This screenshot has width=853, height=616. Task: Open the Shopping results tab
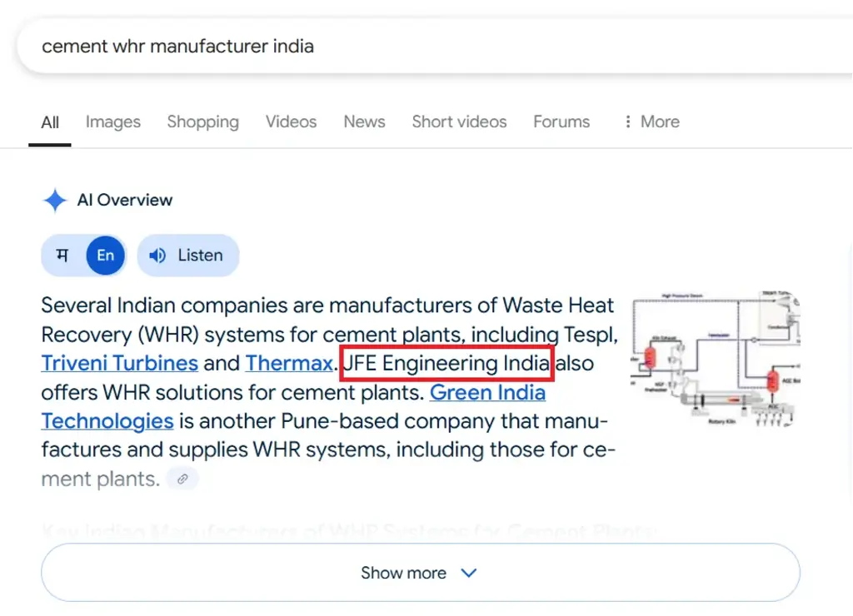point(202,122)
